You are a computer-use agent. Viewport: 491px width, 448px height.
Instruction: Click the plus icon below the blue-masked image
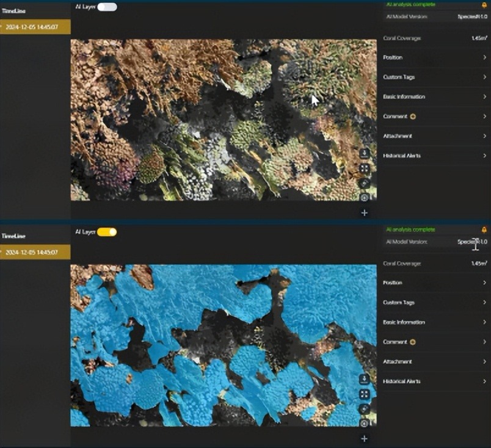[365, 438]
